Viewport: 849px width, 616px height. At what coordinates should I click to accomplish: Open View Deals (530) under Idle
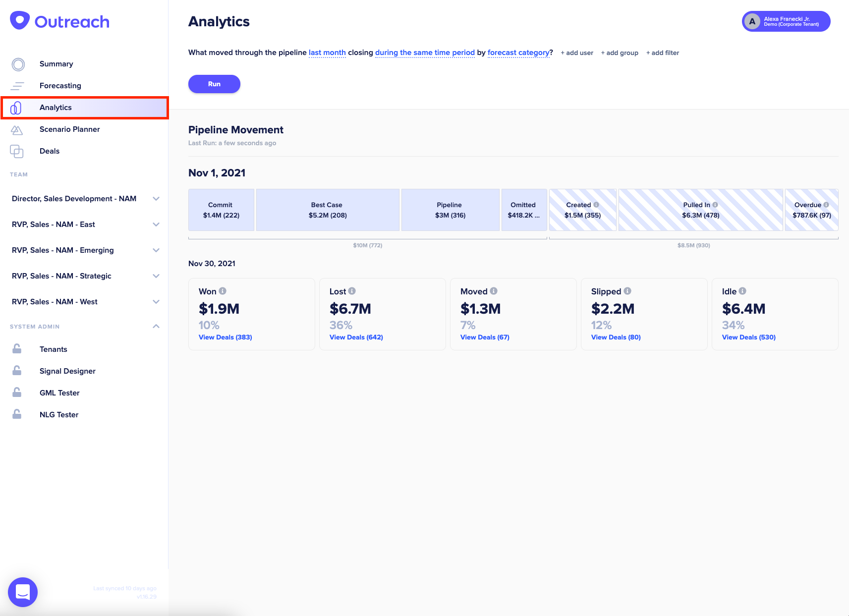[749, 337]
